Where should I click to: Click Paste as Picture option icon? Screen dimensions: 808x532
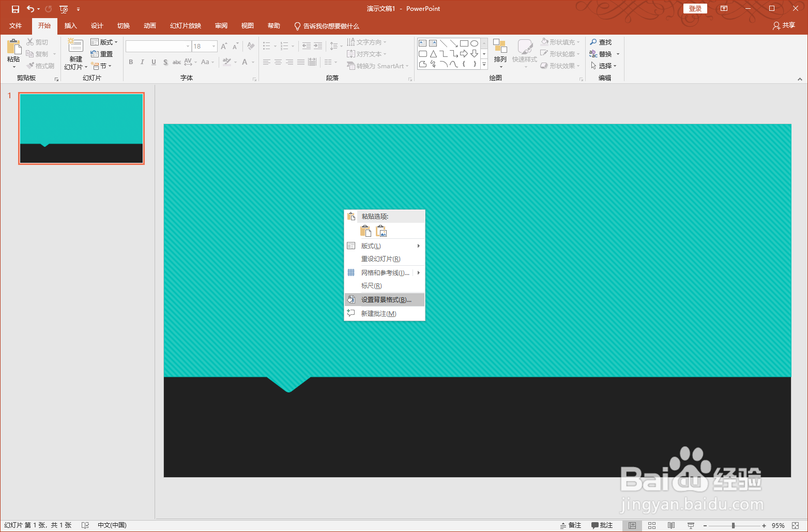(382, 231)
